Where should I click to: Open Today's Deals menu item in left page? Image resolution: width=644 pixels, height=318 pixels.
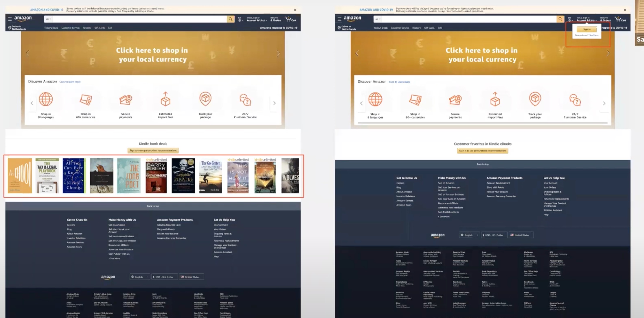click(x=51, y=28)
